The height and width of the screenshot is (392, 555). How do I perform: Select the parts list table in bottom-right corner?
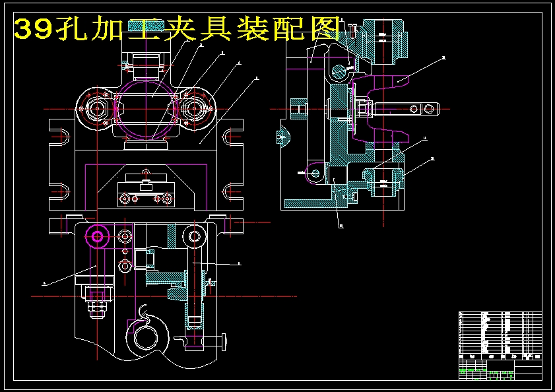tap(500, 336)
